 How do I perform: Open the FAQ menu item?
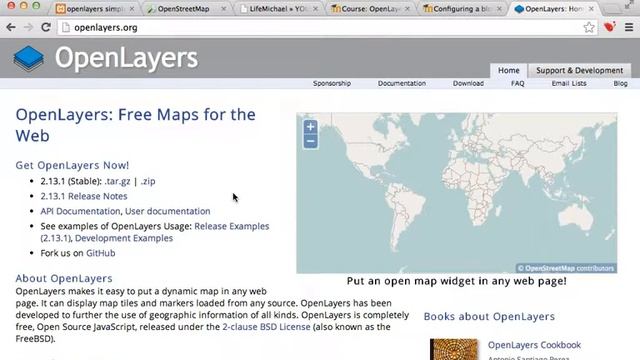tap(518, 83)
